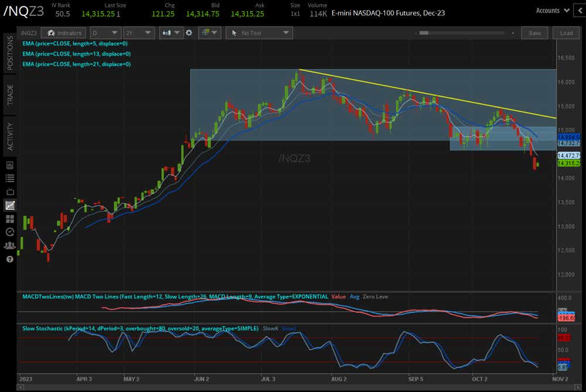
Task: Click the AUG 2 date axis label
Action: (x=339, y=379)
